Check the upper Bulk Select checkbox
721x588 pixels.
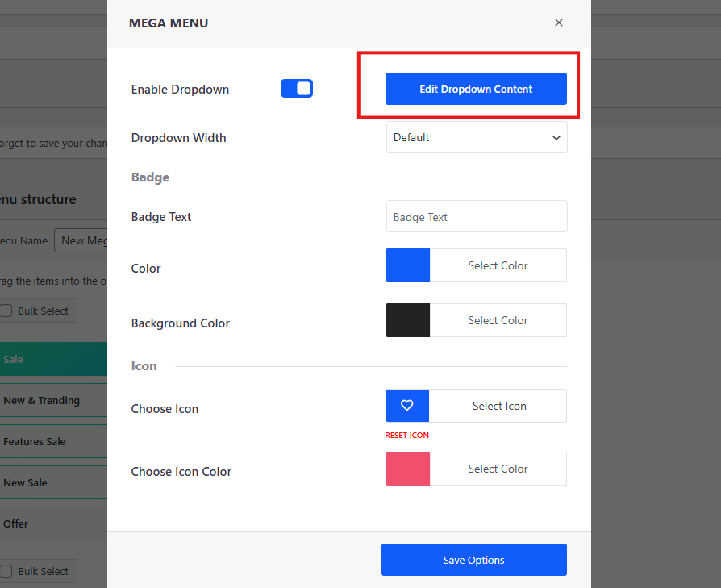4,311
